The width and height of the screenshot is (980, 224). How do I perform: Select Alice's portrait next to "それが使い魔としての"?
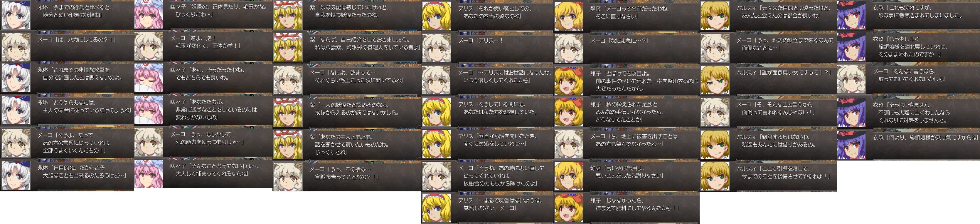pyautogui.click(x=436, y=16)
